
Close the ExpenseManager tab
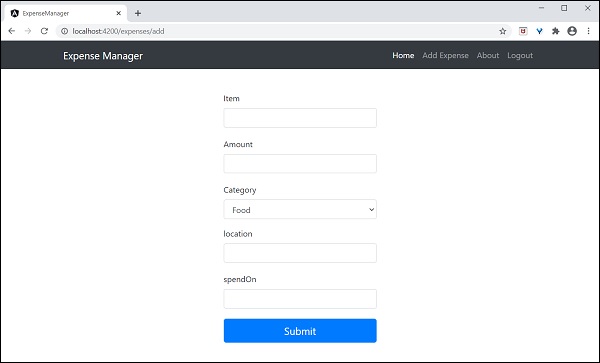119,13
